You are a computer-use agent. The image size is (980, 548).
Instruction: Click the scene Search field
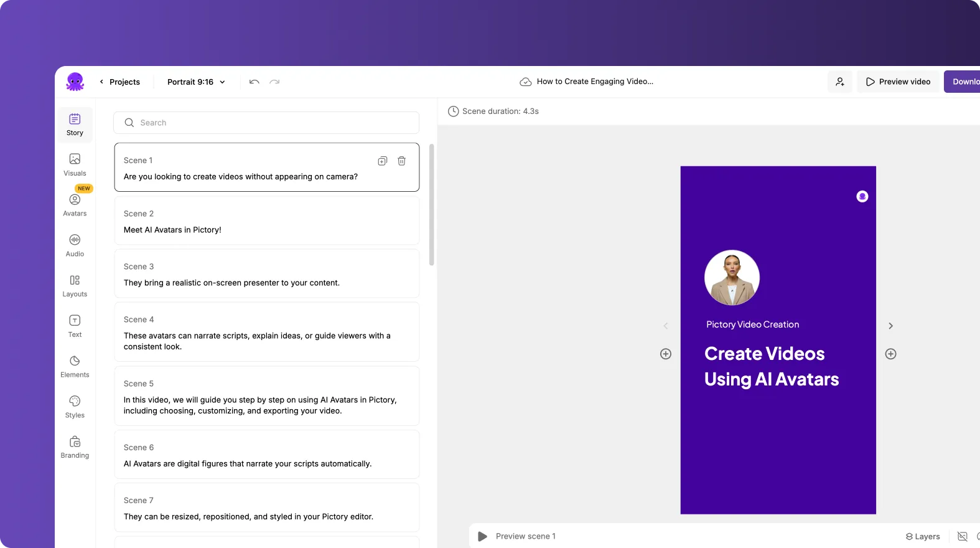click(x=266, y=123)
